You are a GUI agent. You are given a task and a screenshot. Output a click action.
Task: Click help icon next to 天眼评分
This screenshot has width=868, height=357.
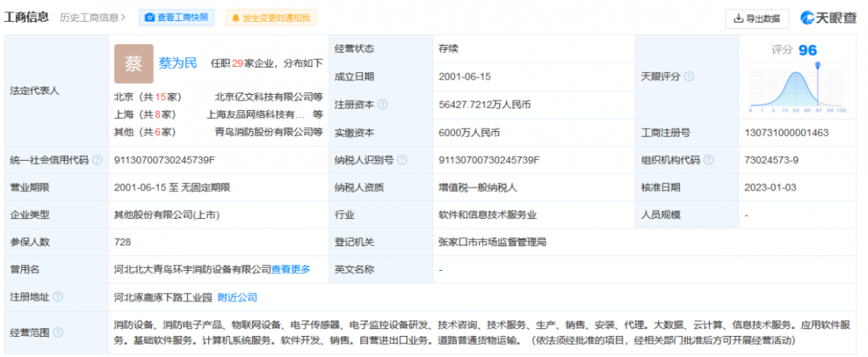pyautogui.click(x=689, y=76)
